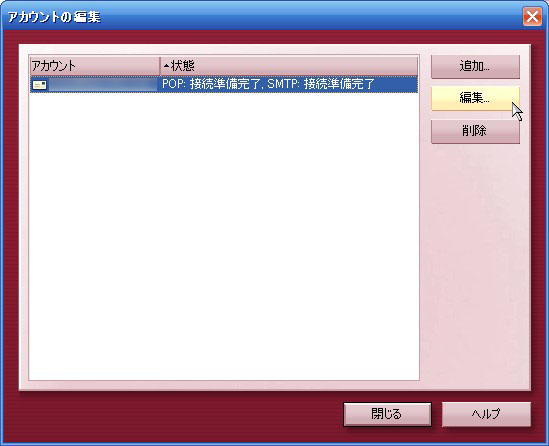Click dark red margin left of 閉じる button
This screenshot has width=549, height=446.
[180, 414]
